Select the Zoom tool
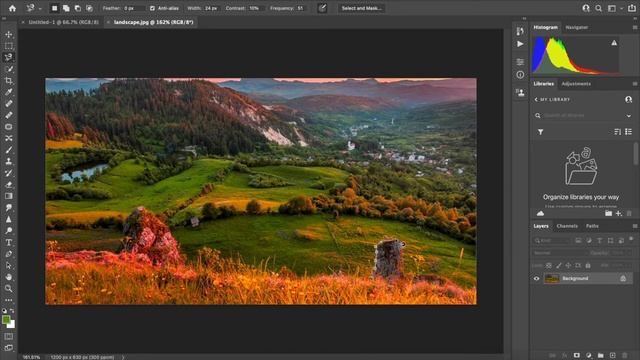The width and height of the screenshot is (640, 360). pyautogui.click(x=9, y=289)
